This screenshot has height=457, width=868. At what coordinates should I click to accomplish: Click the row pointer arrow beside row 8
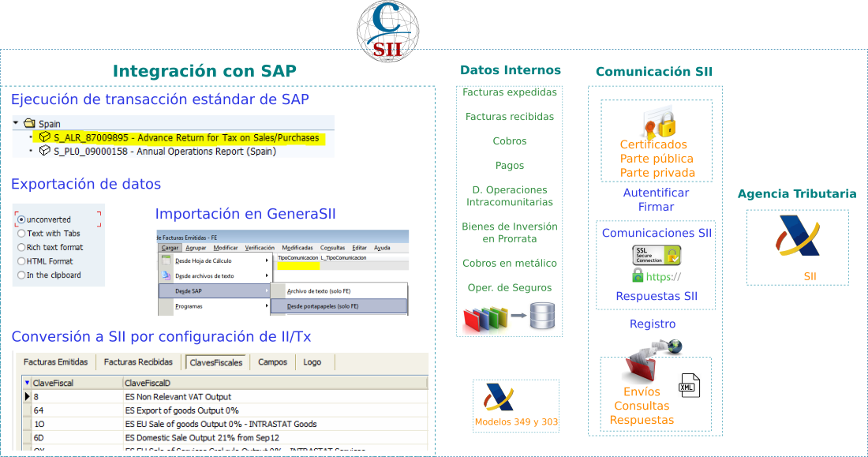pyautogui.click(x=27, y=396)
